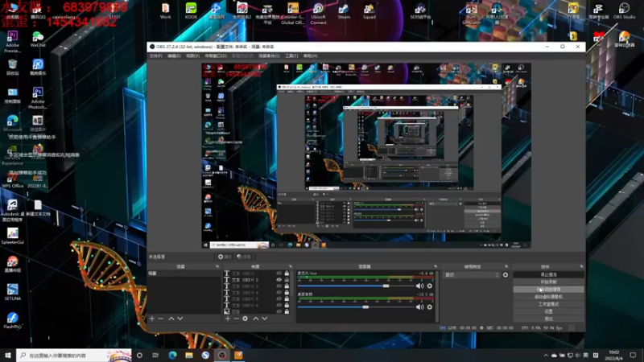Screen dimensions: 644x362
Task: Open the scene transition dropdown
Action: [472, 275]
